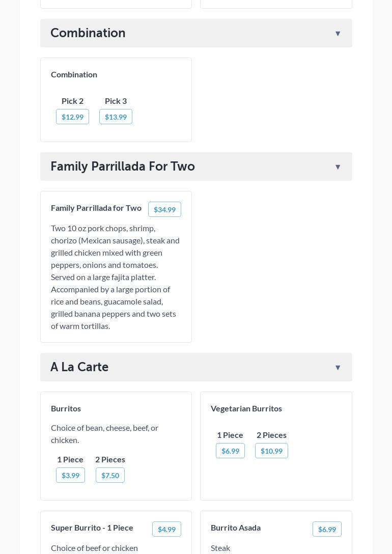392x554 pixels.
Task: Click the Family Parrillada $34.99 price
Action: point(164,210)
